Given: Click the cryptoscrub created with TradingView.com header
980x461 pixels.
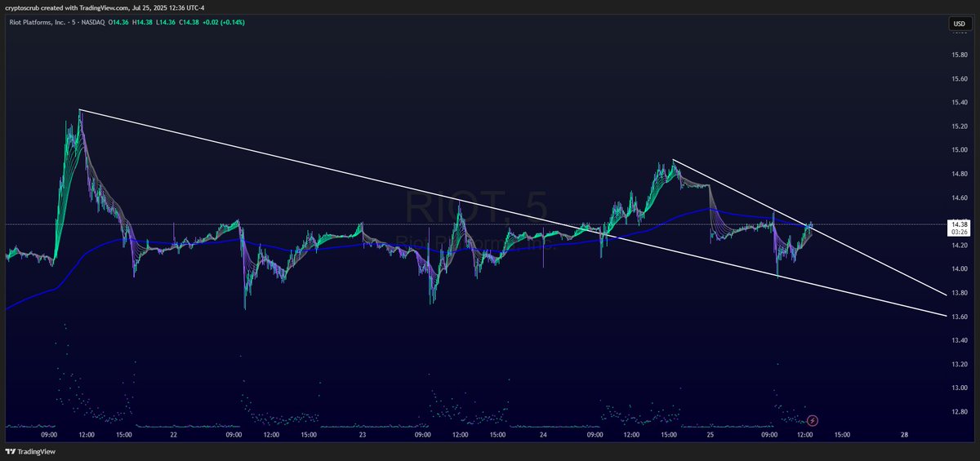Looking at the screenshot, I should 105,7.
